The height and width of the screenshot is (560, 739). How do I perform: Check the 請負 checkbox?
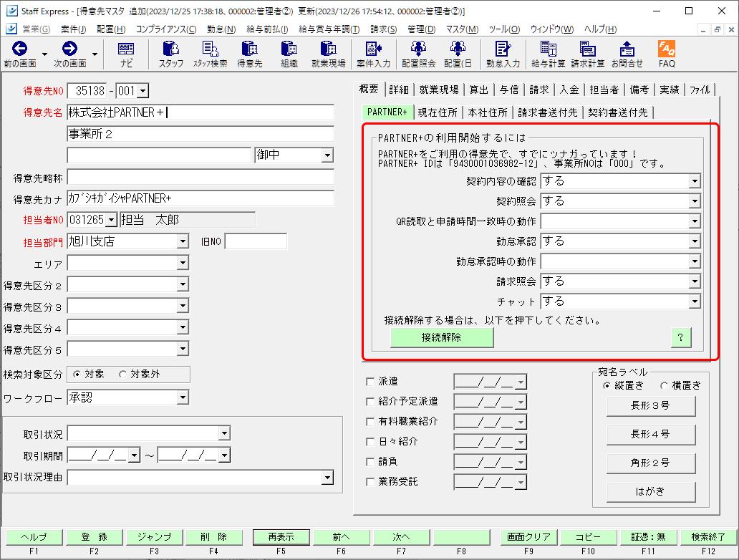point(370,462)
